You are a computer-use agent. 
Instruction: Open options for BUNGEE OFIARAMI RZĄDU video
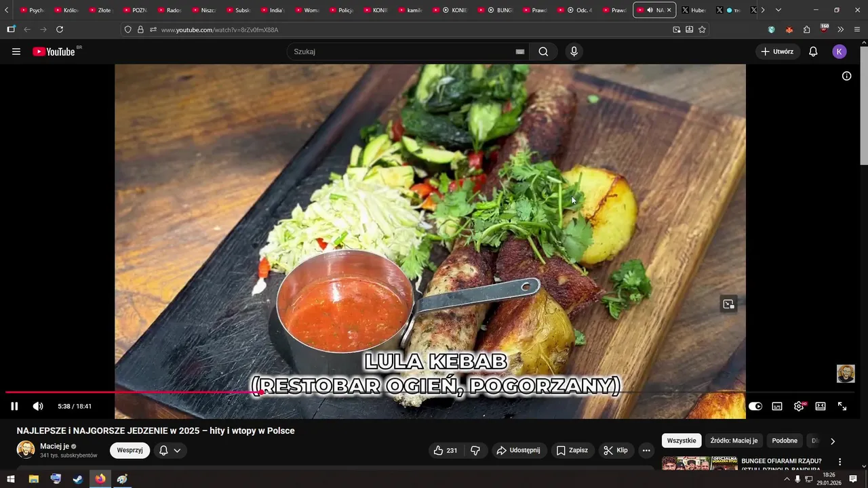[840, 462]
